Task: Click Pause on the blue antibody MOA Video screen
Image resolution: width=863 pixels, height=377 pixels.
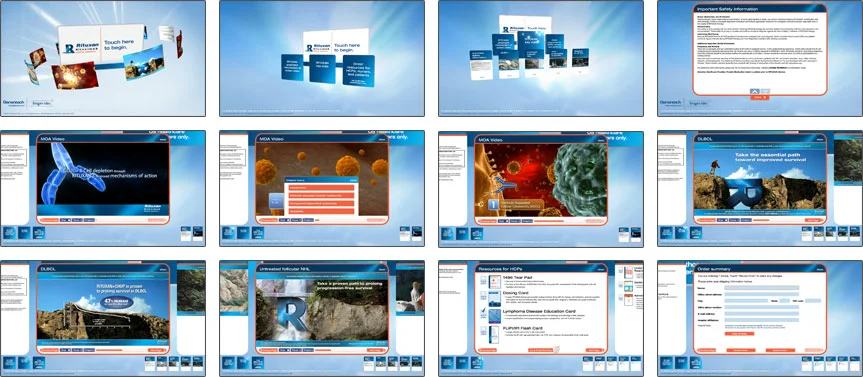Action: coord(78,220)
